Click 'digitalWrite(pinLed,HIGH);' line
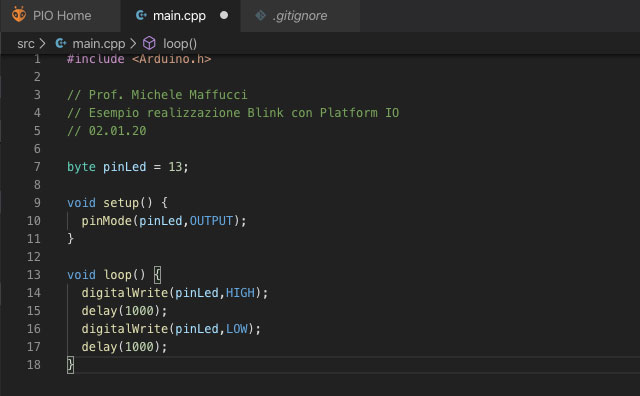 (175, 293)
